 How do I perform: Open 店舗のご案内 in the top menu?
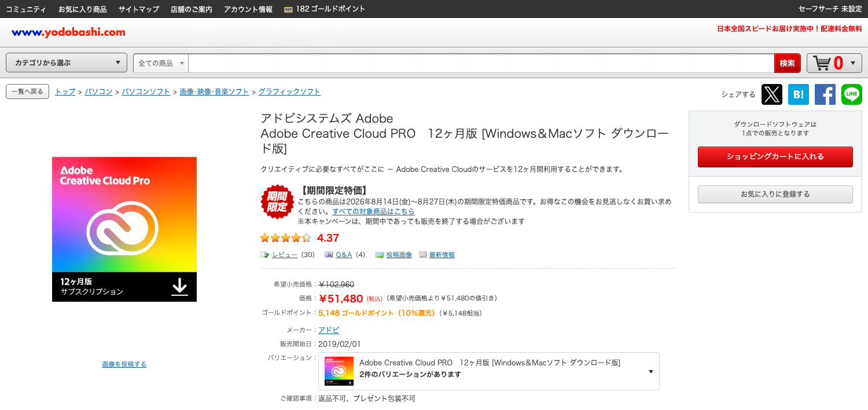pos(192,9)
